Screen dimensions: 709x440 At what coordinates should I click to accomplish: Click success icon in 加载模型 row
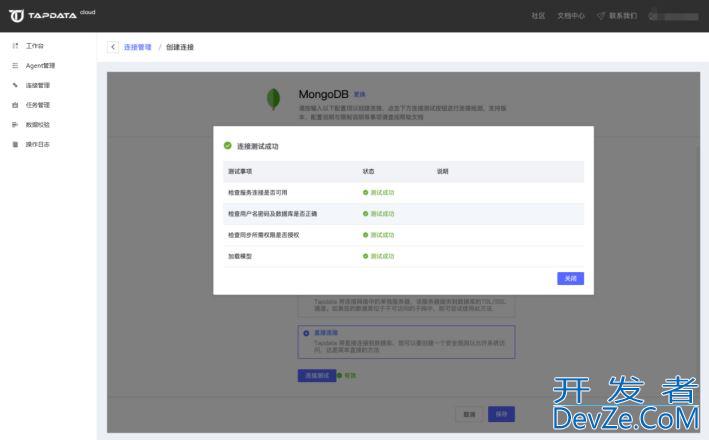click(365, 256)
